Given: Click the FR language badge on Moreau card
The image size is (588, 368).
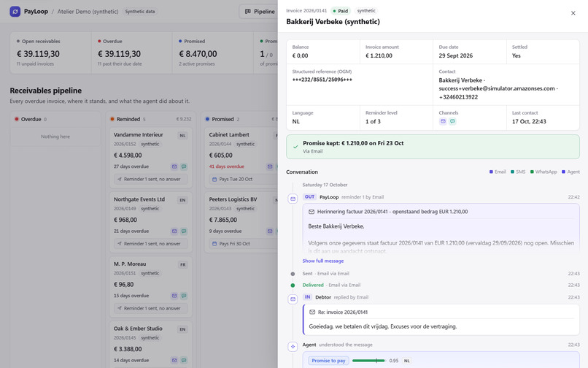Looking at the screenshot, I should click(182, 265).
